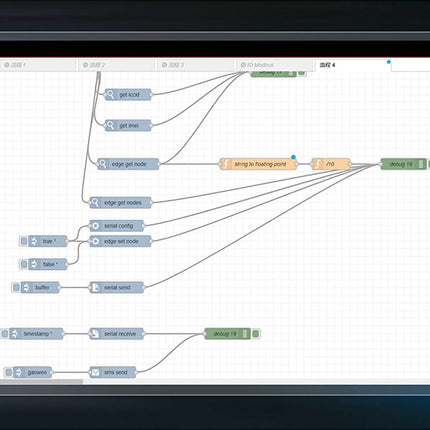430x430 pixels.
Task: Trigger the true inject node button
Action: click(24, 241)
